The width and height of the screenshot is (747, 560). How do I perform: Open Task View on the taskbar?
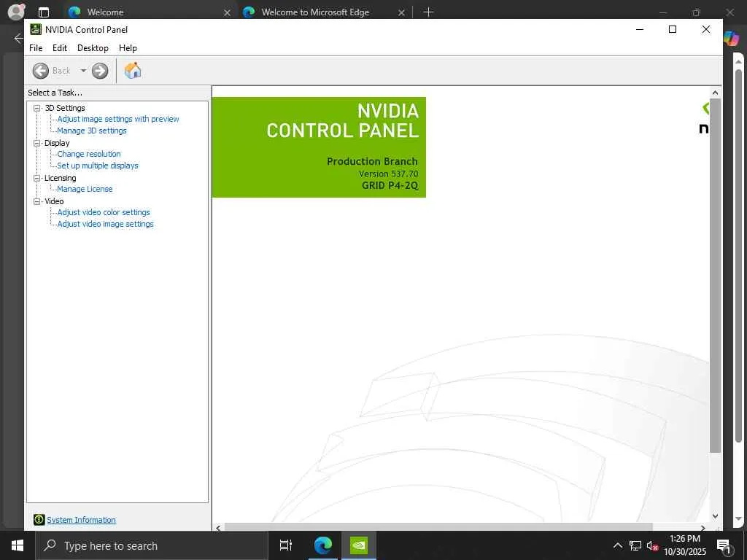[286, 545]
